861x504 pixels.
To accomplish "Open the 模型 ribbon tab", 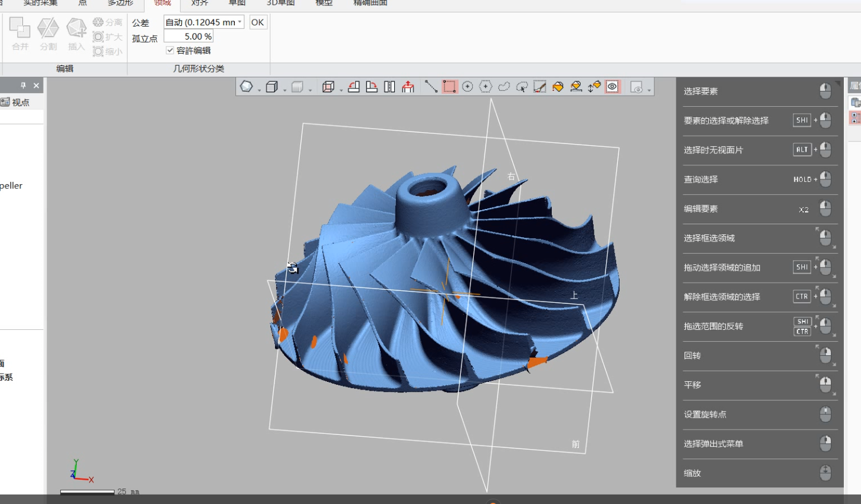I will [x=324, y=4].
